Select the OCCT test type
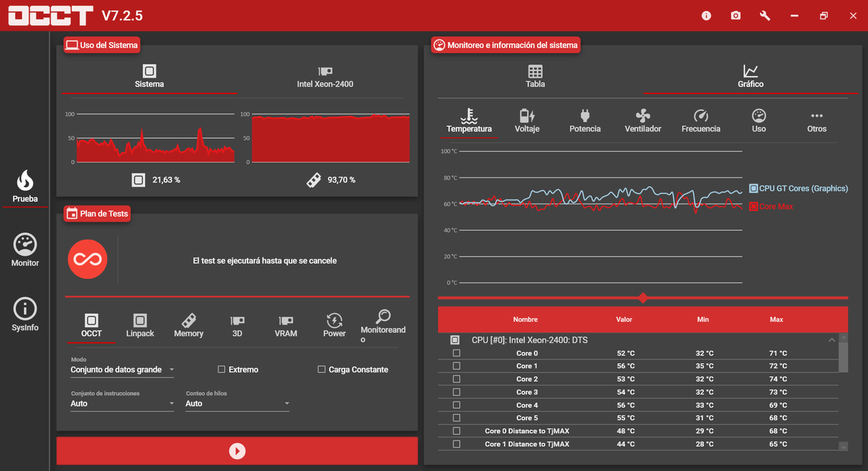This screenshot has width=868, height=471. point(92,325)
